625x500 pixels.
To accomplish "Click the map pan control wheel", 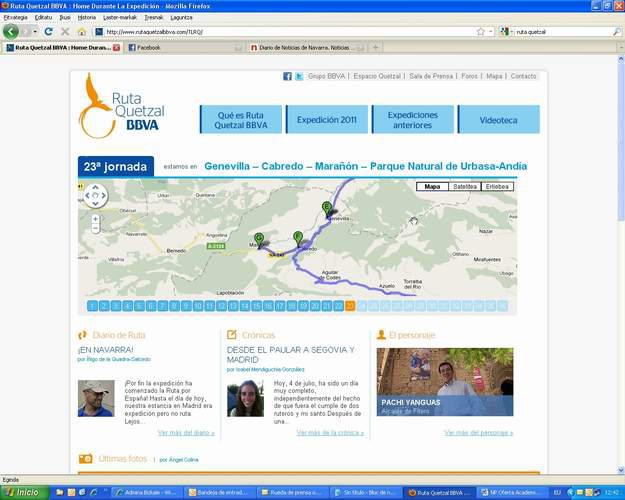I will coord(95,195).
